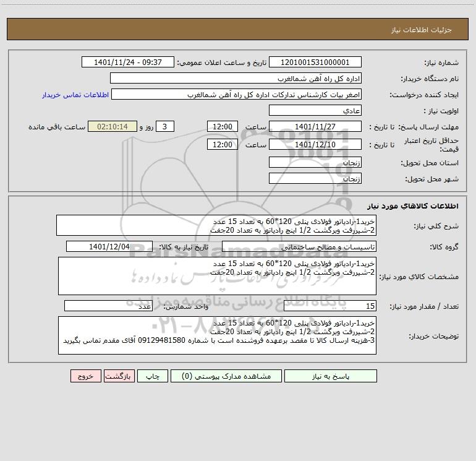Viewport: 476px width, 461px height.
Task: Click the delivery province field زنجان
Action: (x=315, y=163)
